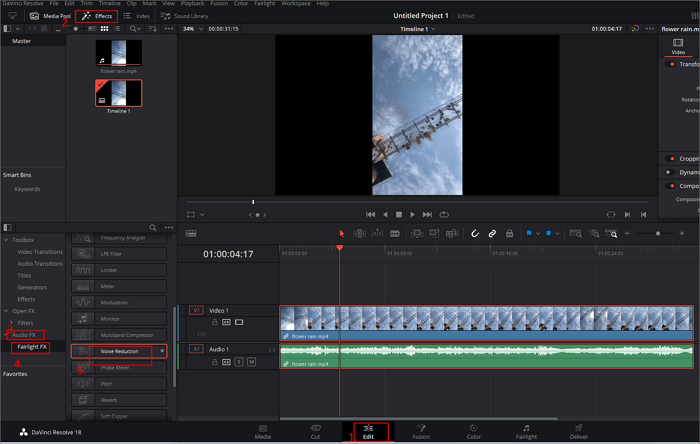Select the Multiband Compressor effect
700x444 pixels.
(119, 335)
